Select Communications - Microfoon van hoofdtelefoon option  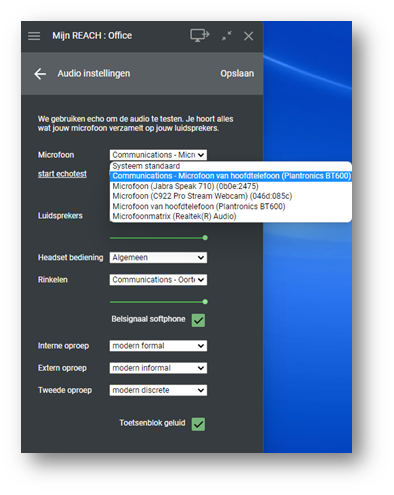click(x=231, y=176)
